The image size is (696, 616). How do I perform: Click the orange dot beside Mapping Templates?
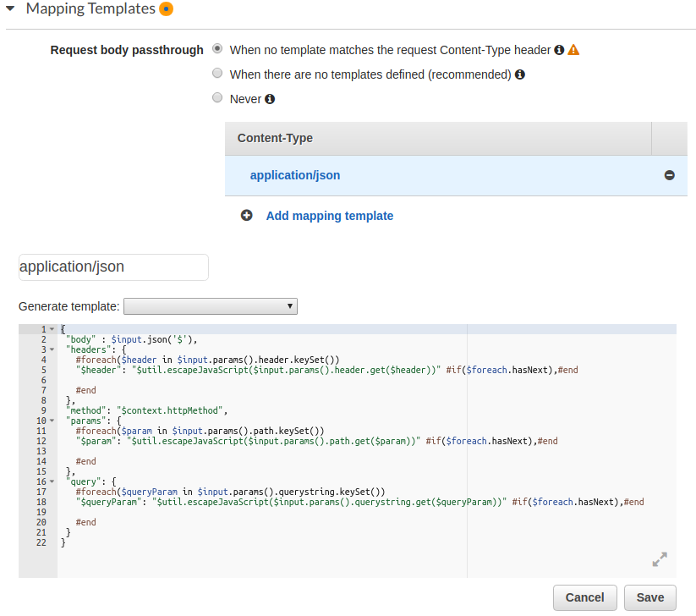pos(167,9)
